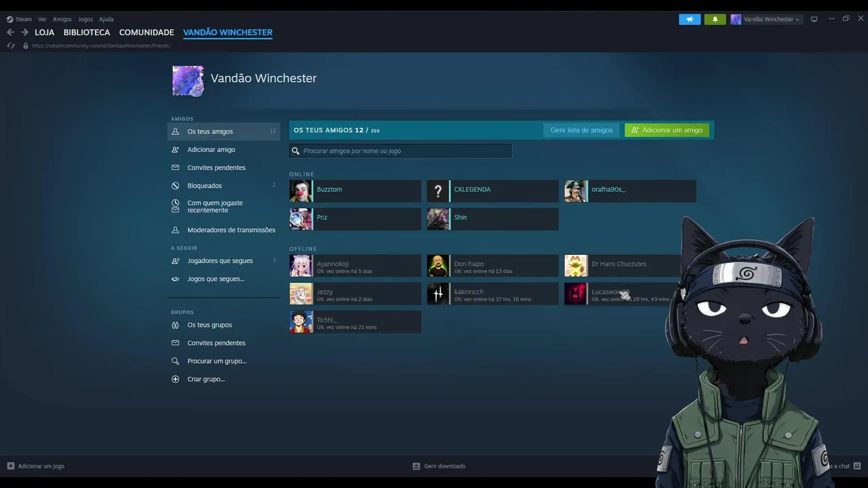Click the Big Picture mode monitor icon
This screenshot has width=868, height=488.
814,19
